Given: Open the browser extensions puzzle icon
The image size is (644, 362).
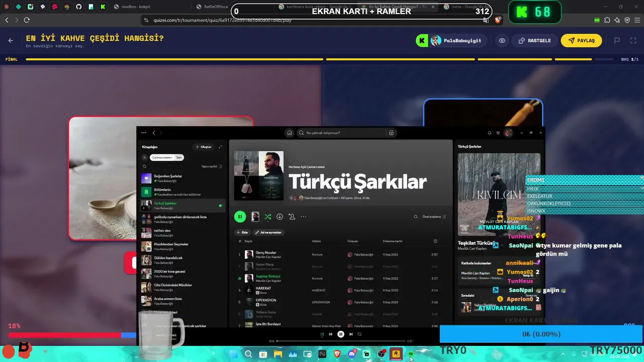Looking at the screenshot, I should (607, 20).
